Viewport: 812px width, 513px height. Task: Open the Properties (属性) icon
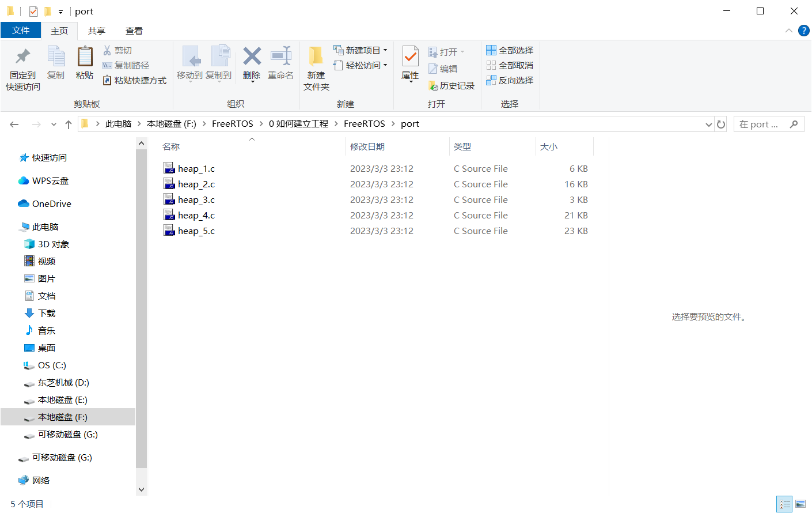point(410,63)
